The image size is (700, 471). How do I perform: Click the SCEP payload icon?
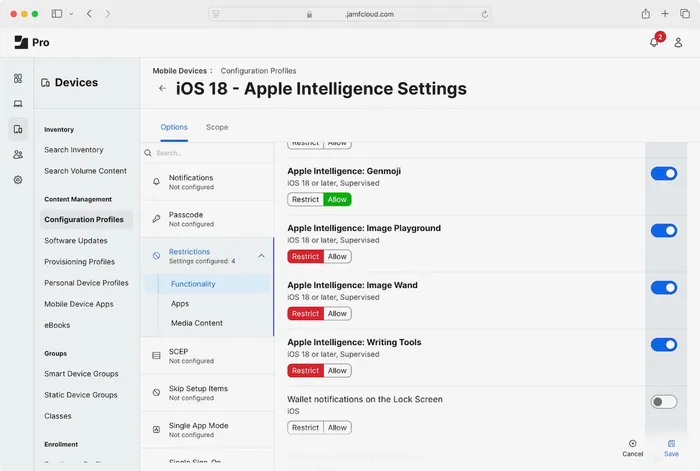pyautogui.click(x=156, y=355)
